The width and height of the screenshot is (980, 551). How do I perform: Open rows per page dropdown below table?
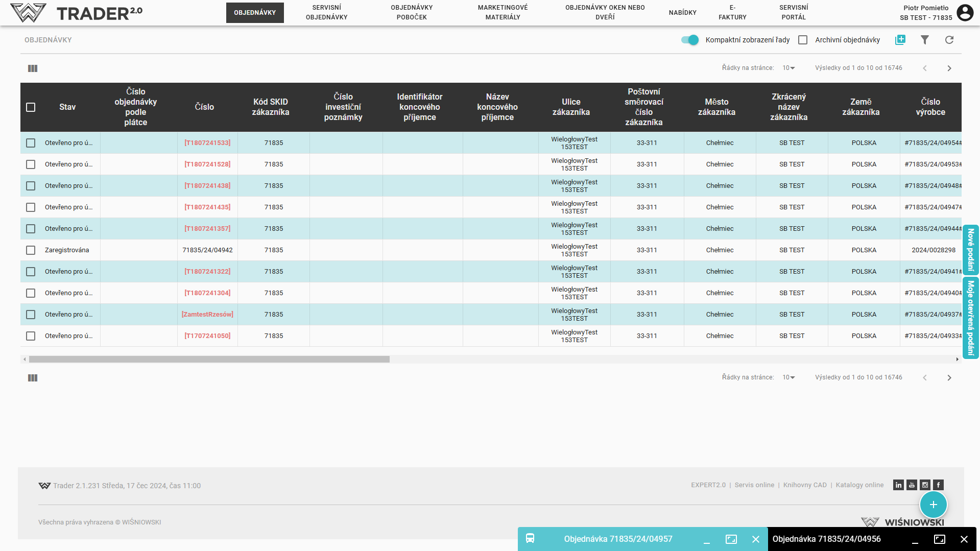788,377
